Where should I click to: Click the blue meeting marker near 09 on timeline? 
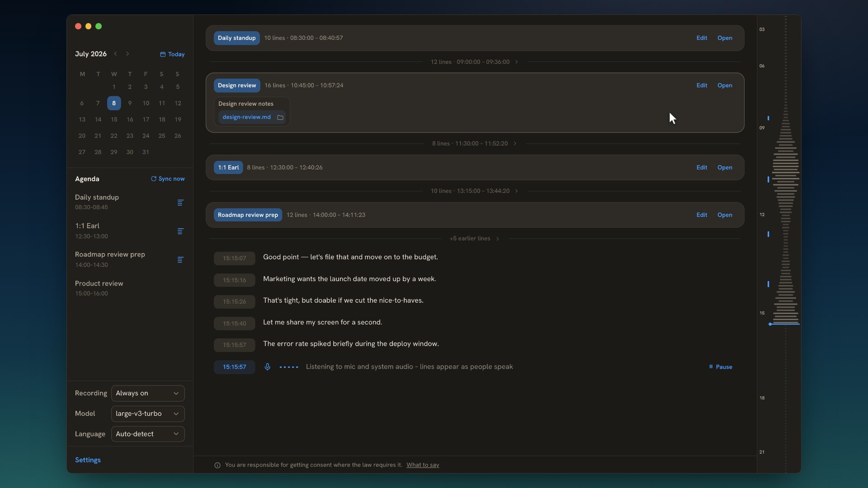768,118
